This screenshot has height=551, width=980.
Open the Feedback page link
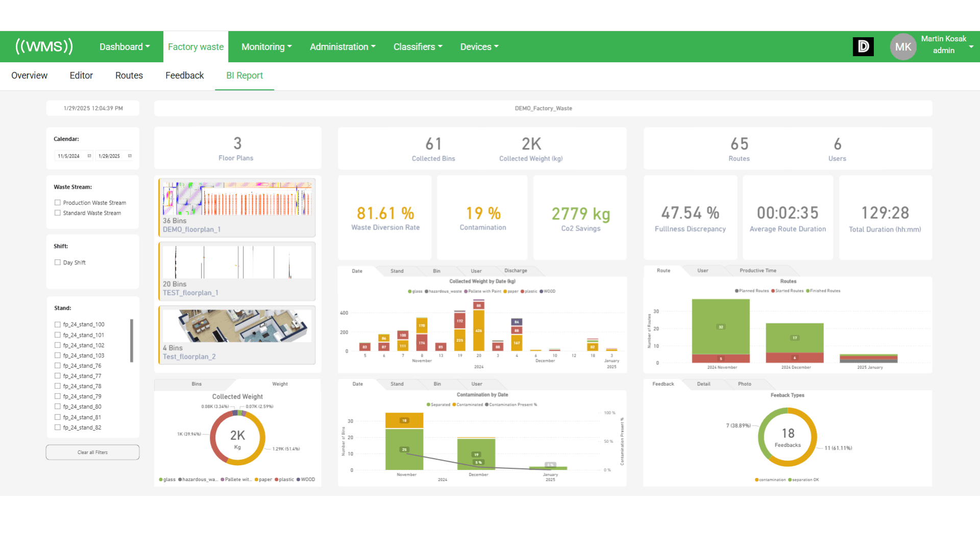184,76
